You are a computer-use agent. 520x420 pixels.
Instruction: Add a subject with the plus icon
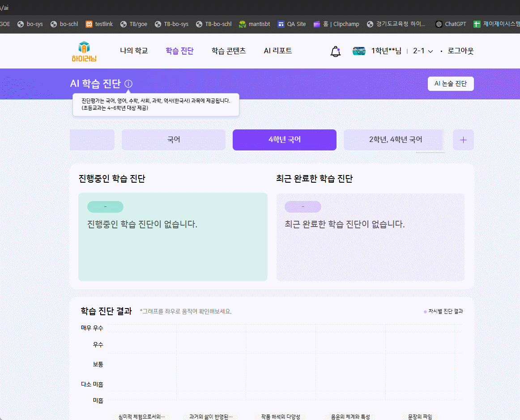tap(463, 140)
